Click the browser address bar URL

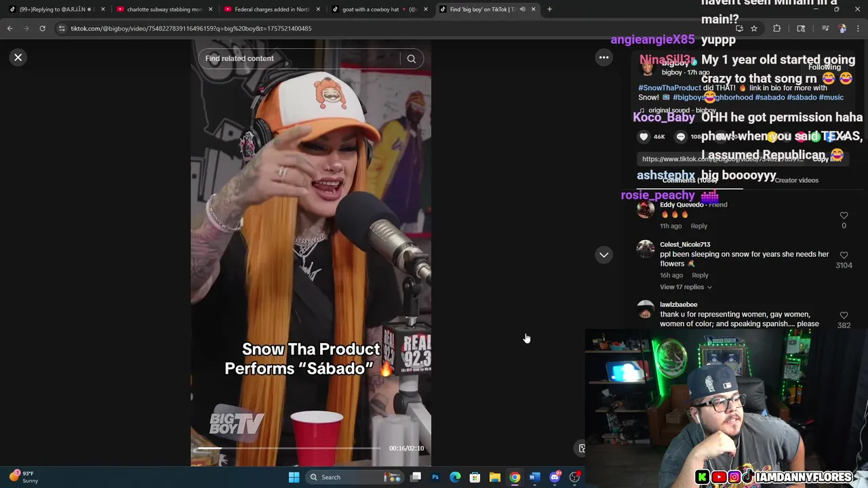coord(191,28)
